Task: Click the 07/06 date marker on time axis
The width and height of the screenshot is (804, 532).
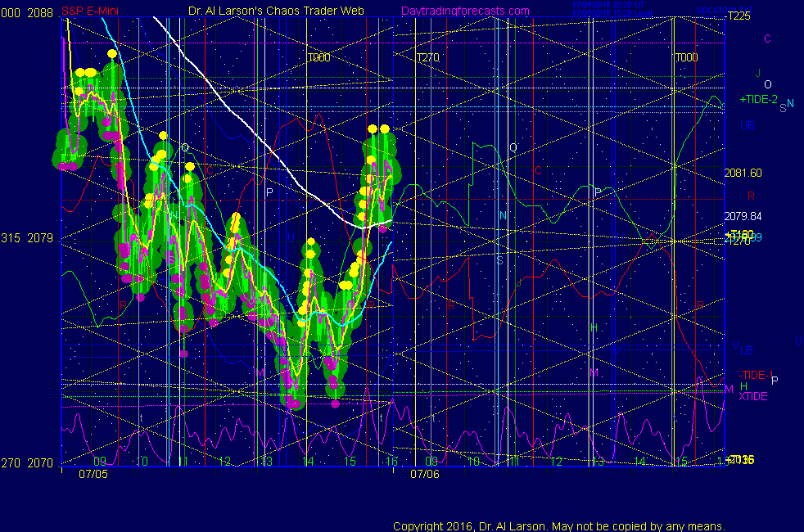Action: (425, 473)
